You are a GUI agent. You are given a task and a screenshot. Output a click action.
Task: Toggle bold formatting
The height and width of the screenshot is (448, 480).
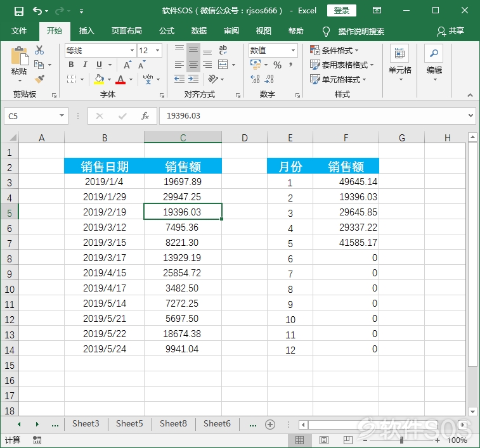pyautogui.click(x=71, y=65)
